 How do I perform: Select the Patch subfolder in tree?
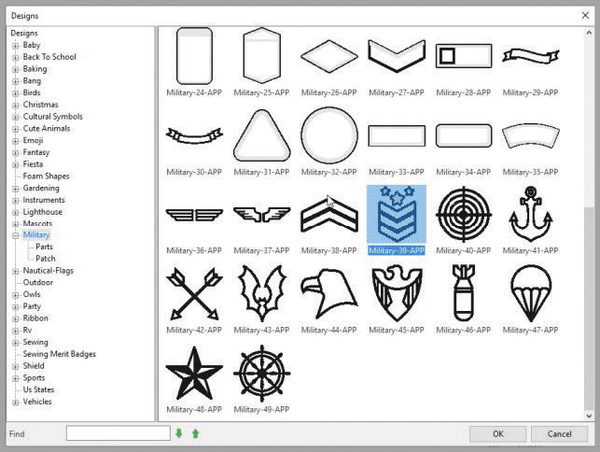tap(46, 259)
